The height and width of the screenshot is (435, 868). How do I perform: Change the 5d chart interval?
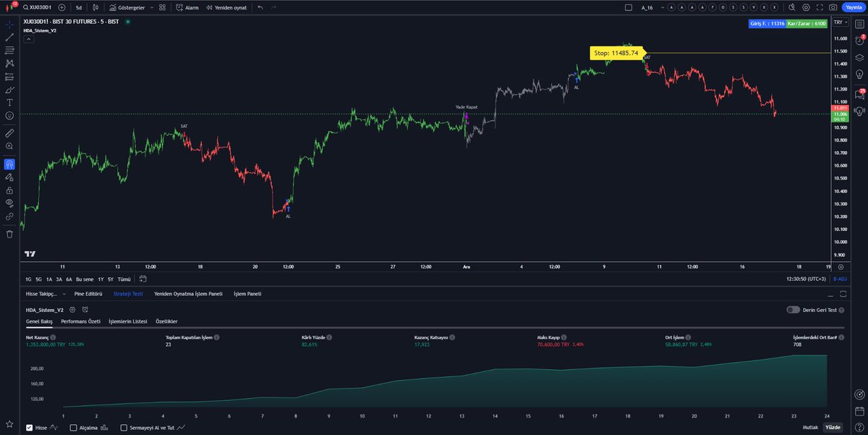(78, 7)
